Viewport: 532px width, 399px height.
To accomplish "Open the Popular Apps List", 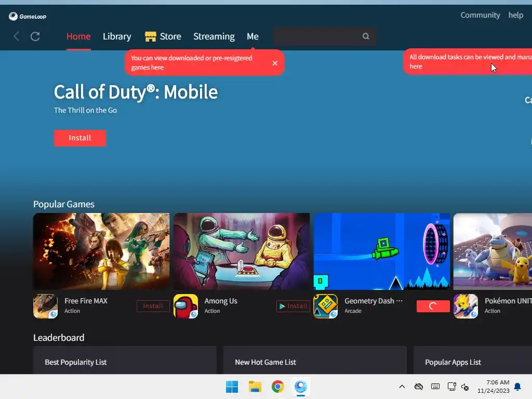I will [473, 361].
